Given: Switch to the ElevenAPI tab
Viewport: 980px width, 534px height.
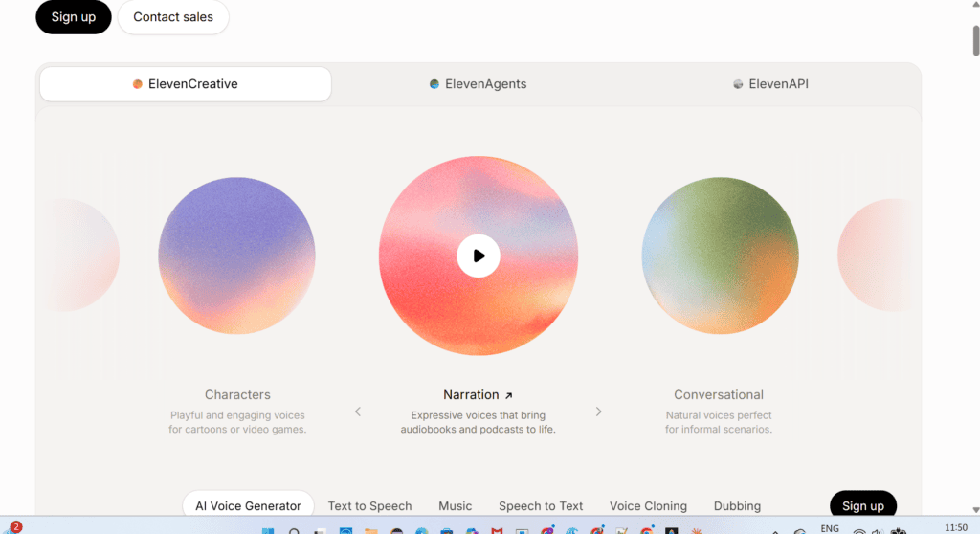Looking at the screenshot, I should 770,84.
